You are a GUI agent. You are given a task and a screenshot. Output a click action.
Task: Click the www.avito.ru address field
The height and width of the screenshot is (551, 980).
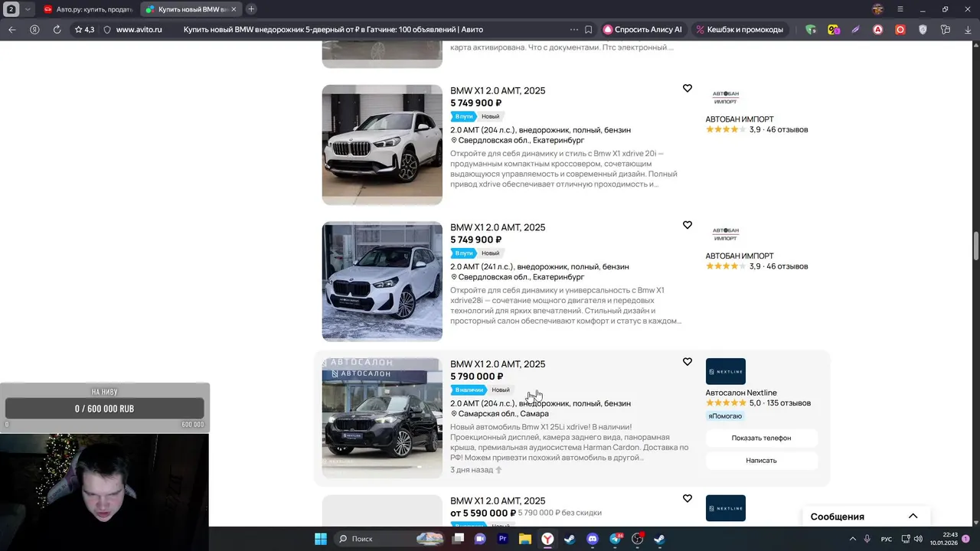tap(139, 29)
